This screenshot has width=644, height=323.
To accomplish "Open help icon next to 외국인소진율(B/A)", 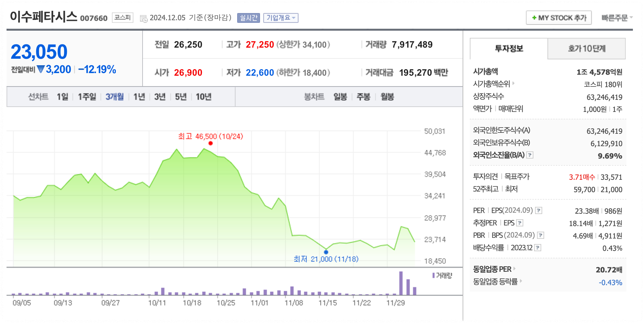I will tap(530, 155).
